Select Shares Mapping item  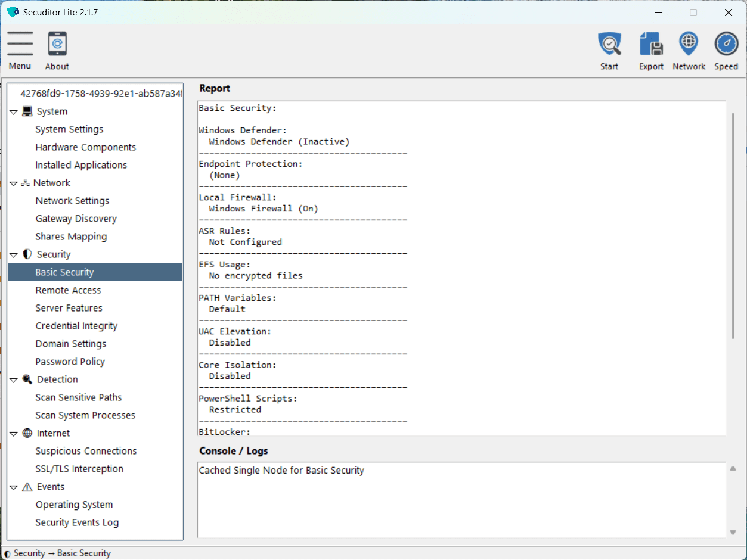pos(71,237)
